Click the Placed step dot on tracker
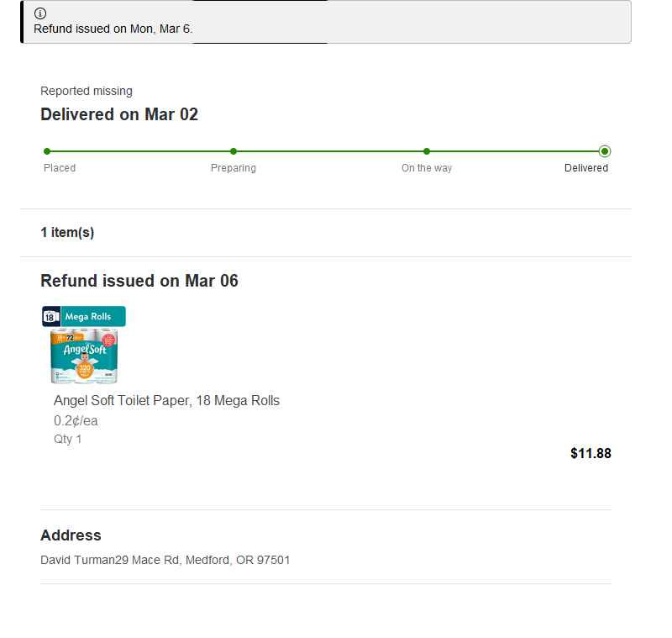 [x=47, y=151]
